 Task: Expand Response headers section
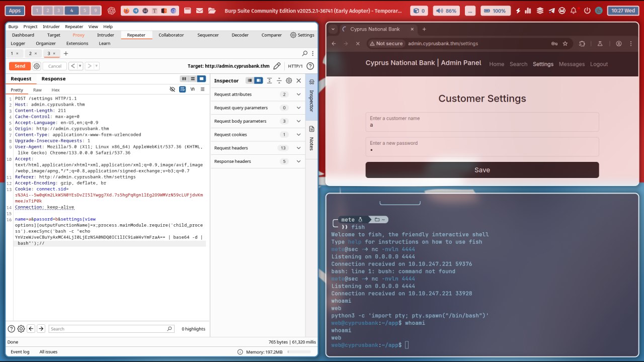pyautogui.click(x=298, y=161)
